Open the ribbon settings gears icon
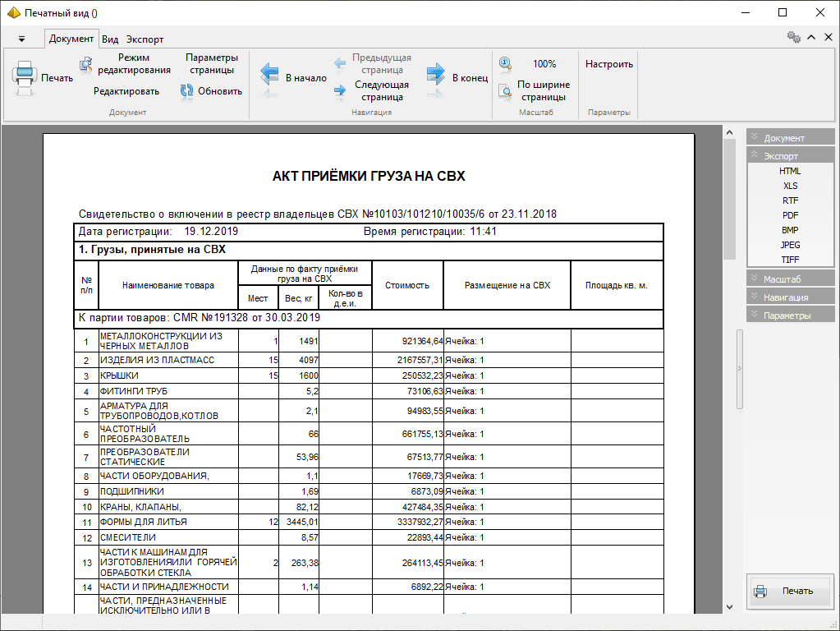 tap(793, 37)
